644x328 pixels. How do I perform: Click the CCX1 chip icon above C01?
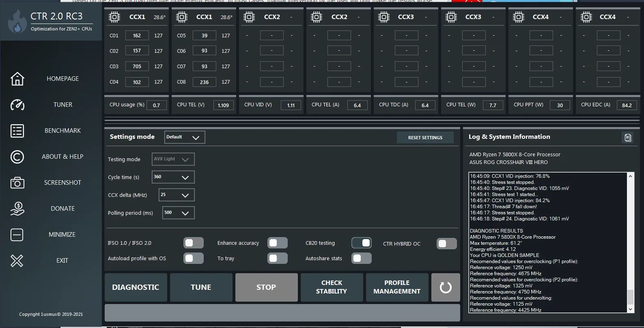[x=114, y=17]
